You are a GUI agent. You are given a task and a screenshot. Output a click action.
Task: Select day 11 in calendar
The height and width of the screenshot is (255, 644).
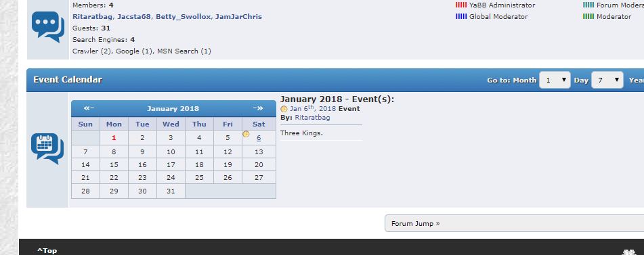pyautogui.click(x=199, y=152)
